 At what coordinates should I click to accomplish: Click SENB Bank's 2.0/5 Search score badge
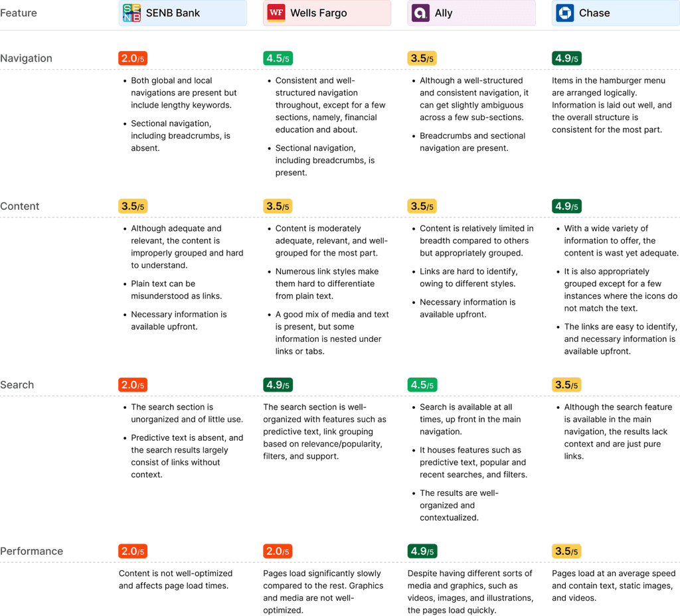(133, 384)
